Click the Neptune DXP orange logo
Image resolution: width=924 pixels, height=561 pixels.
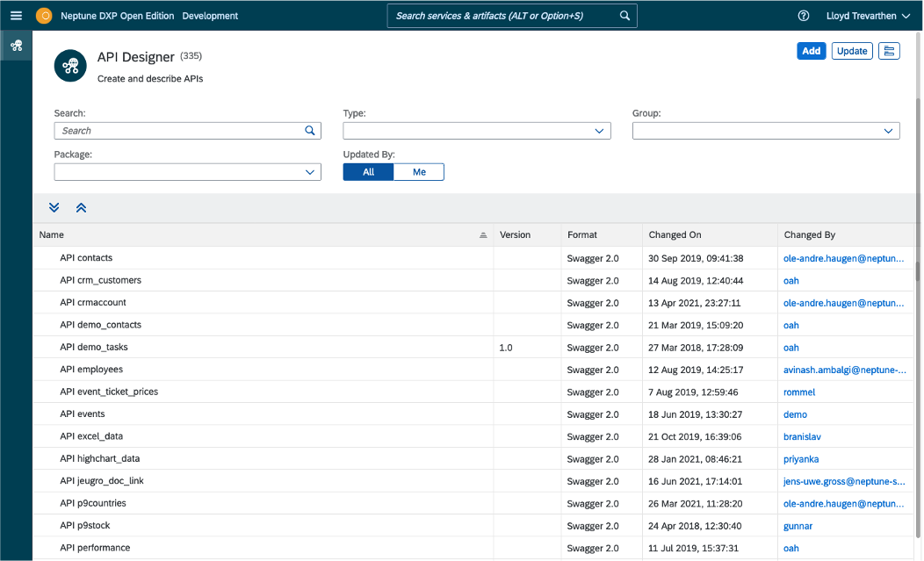click(45, 16)
